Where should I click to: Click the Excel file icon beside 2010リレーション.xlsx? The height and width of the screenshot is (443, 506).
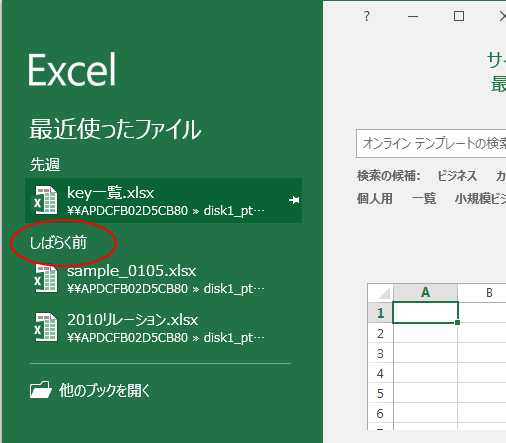pos(45,328)
